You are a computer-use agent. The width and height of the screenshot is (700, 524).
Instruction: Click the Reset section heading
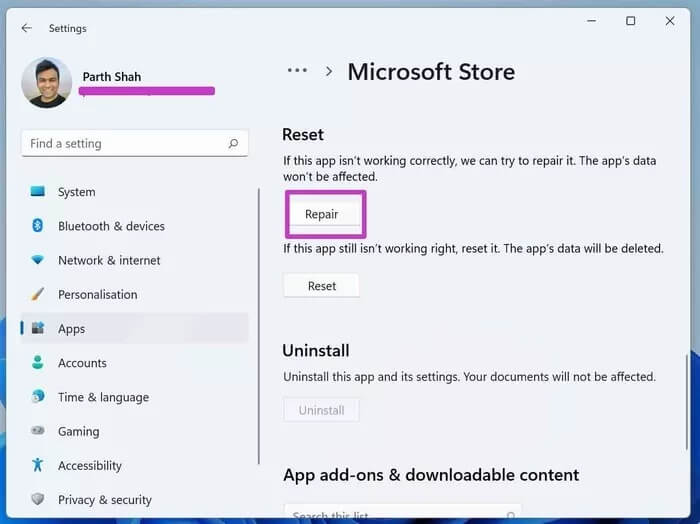tap(303, 134)
